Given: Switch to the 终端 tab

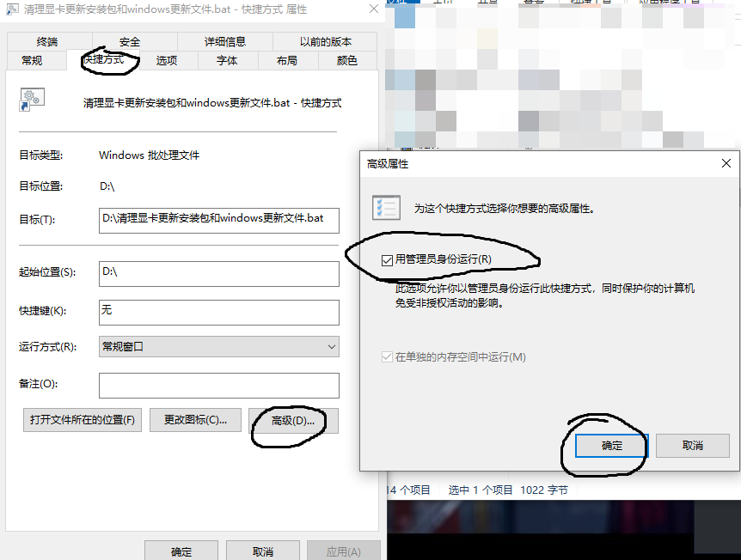Looking at the screenshot, I should [x=49, y=41].
